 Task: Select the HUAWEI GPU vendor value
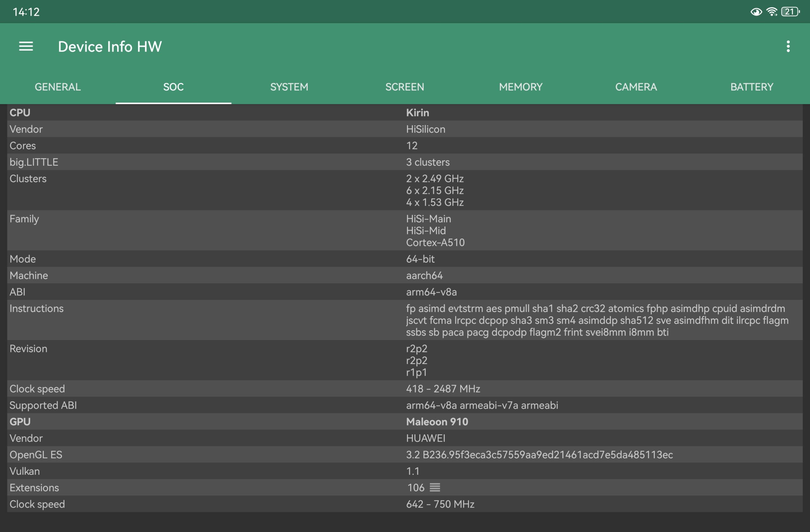pyautogui.click(x=426, y=438)
